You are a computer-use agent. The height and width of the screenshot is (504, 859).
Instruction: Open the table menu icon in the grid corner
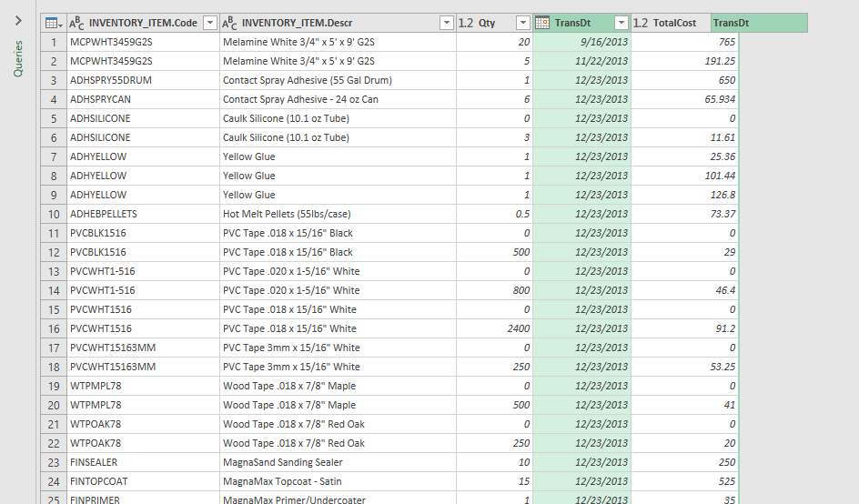click(x=53, y=23)
